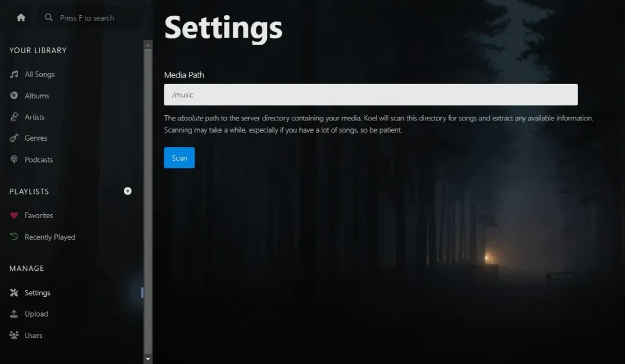The width and height of the screenshot is (625, 364).
Task: Focus the Media Path text field
Action: pos(370,94)
